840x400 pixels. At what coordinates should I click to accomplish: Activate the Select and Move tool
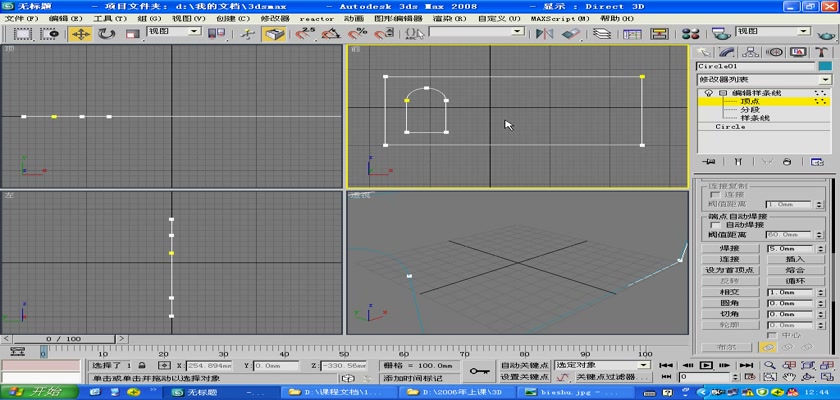click(x=80, y=34)
